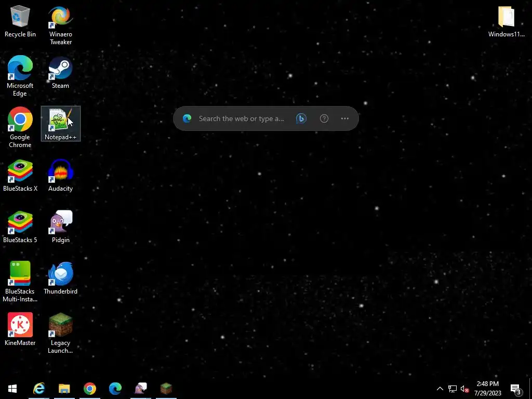Open File Explorer from the taskbar
The image size is (532, 399).
[x=64, y=389]
